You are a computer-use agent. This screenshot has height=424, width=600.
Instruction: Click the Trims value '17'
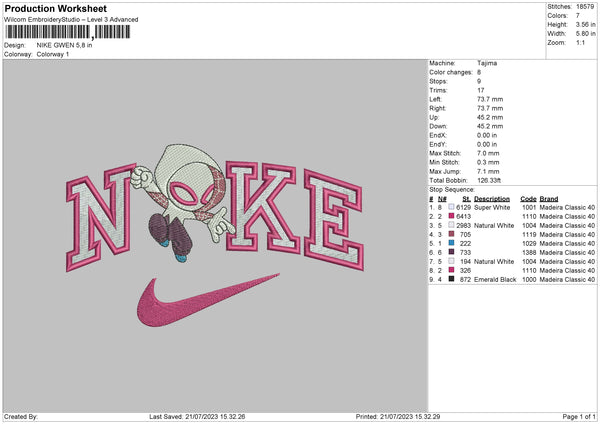point(481,90)
